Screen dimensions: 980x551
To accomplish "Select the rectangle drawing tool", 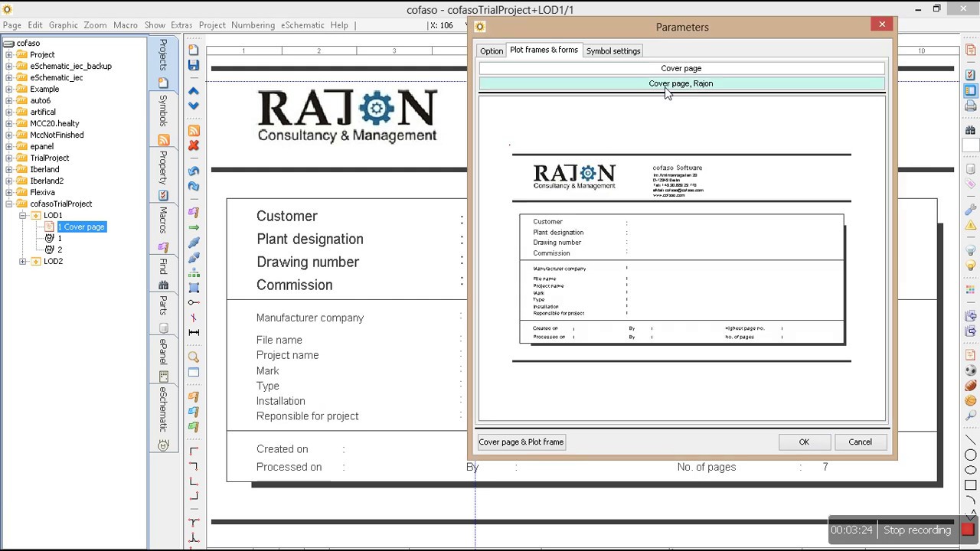I will (x=971, y=485).
